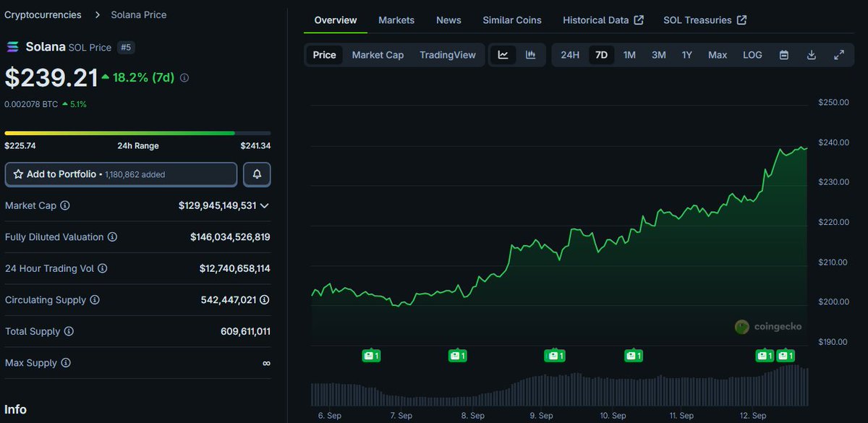Go to Cryptocurrencies breadcrumb link
The image size is (868, 423).
click(x=43, y=14)
